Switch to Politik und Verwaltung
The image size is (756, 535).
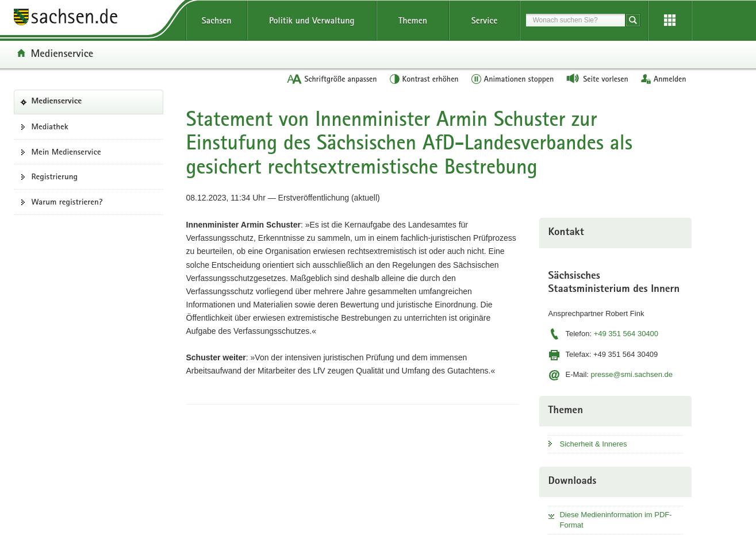click(311, 20)
